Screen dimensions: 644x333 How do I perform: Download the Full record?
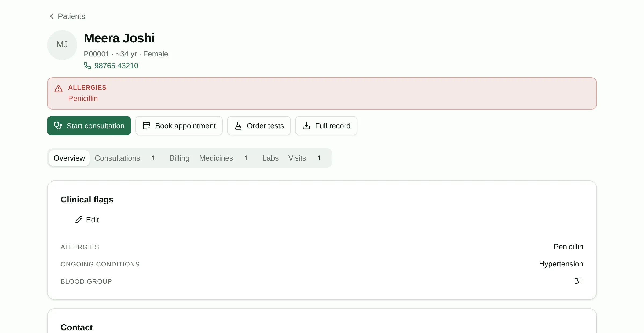(326, 126)
